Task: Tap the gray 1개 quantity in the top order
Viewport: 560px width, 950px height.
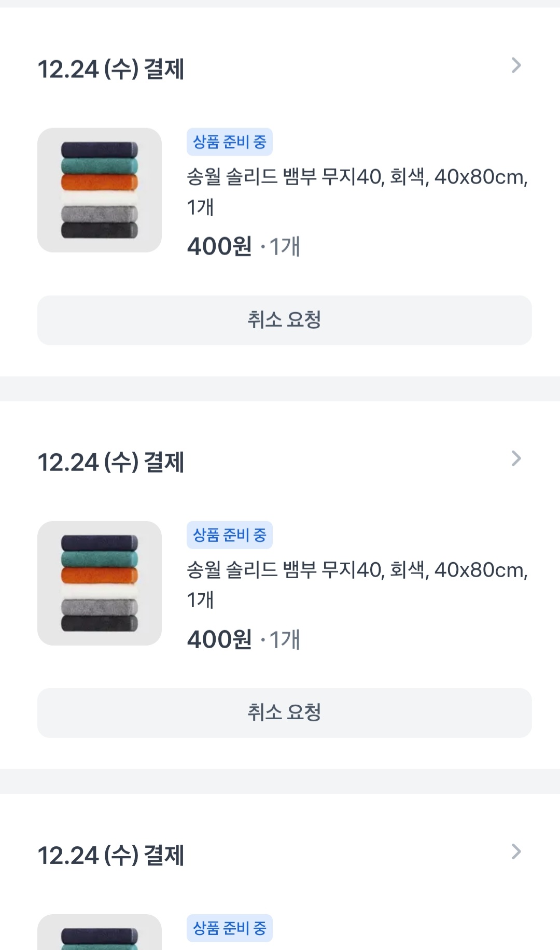Action: (x=285, y=247)
